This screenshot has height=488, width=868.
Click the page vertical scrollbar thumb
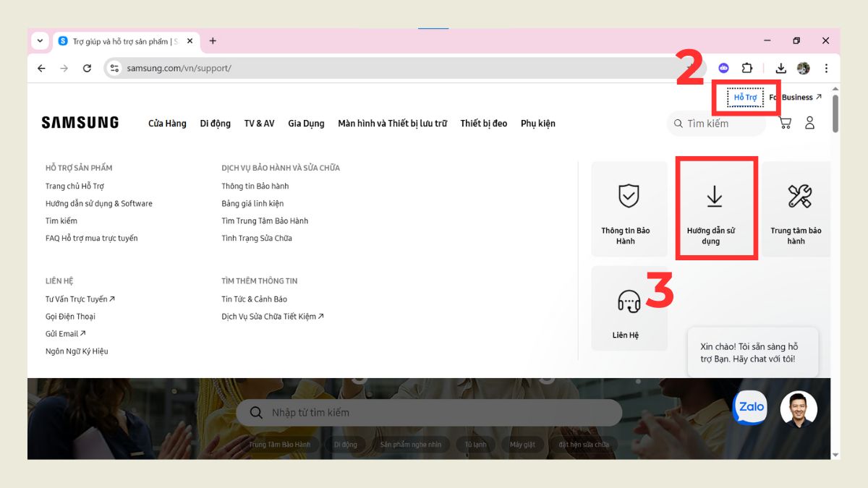[x=835, y=114]
